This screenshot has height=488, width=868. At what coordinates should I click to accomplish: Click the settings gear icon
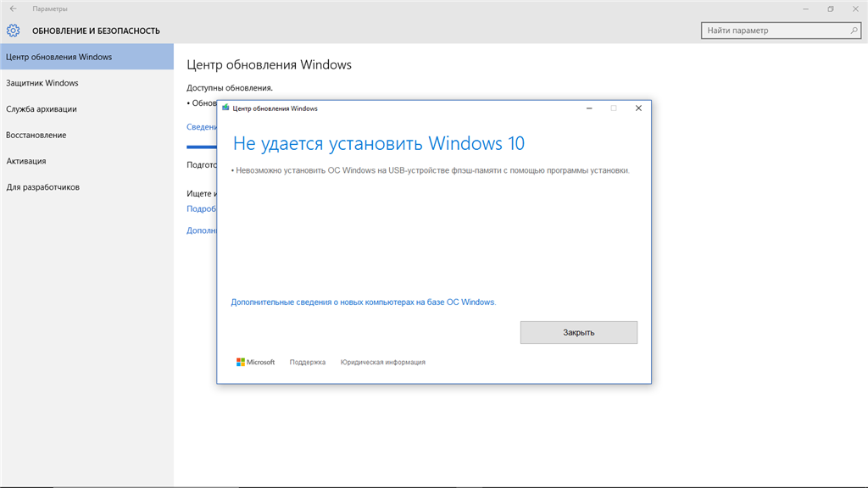coord(14,31)
